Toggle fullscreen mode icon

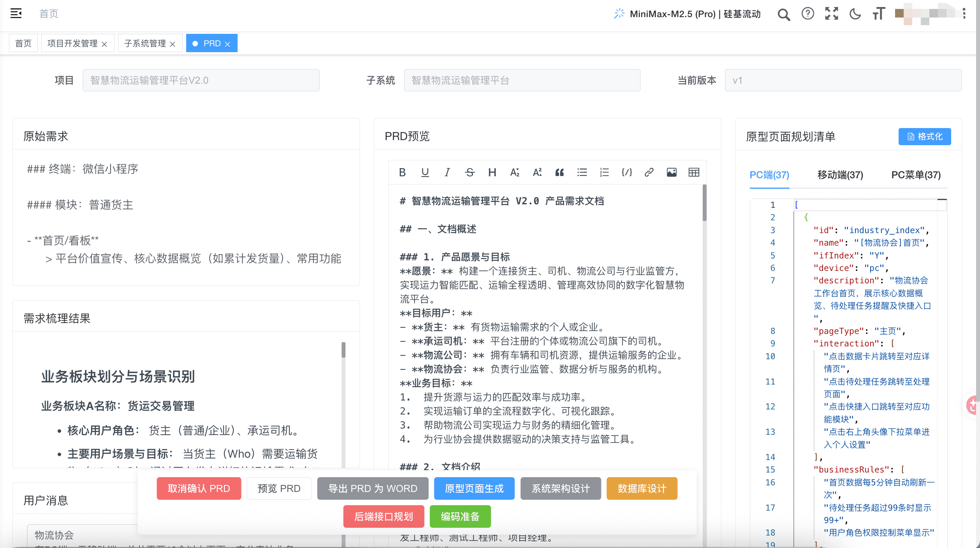832,14
